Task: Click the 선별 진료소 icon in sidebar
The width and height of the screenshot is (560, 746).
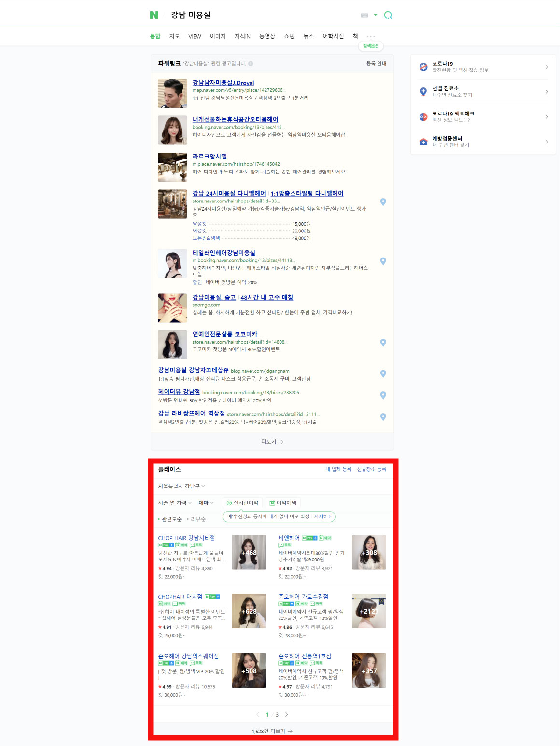Action: pyautogui.click(x=423, y=92)
